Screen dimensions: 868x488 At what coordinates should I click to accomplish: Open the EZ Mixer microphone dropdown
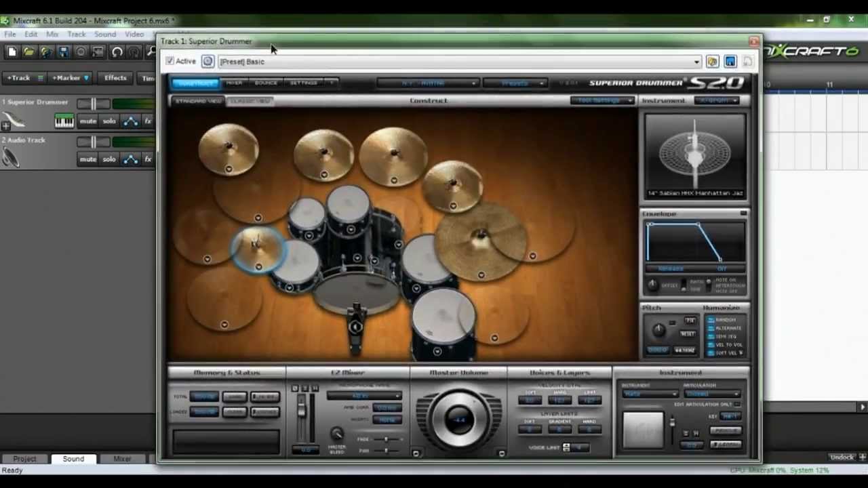(363, 395)
